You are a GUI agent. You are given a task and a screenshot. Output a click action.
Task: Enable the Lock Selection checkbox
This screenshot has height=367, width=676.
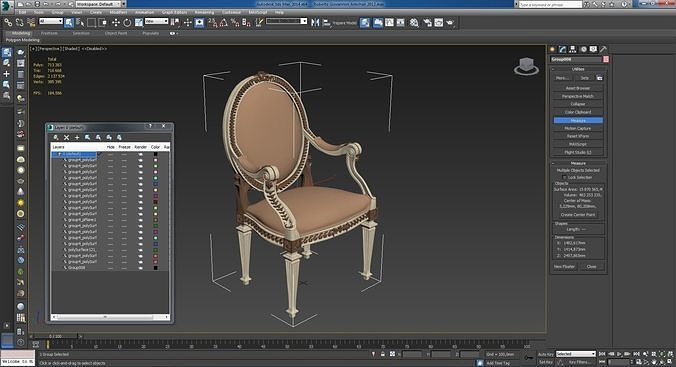564,177
